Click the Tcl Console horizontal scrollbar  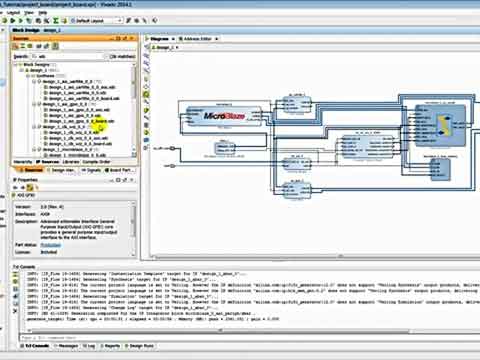tap(220, 331)
